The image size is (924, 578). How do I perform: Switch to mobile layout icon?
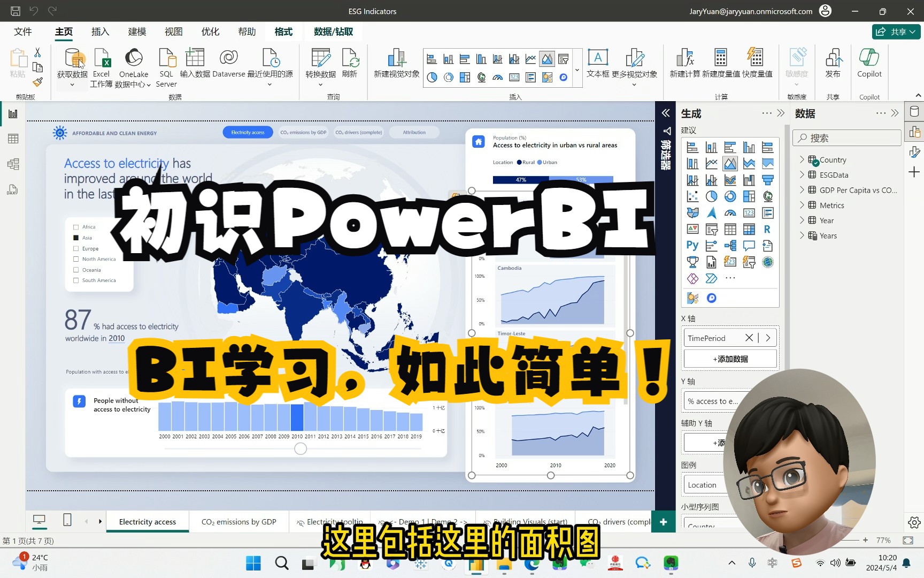point(67,520)
